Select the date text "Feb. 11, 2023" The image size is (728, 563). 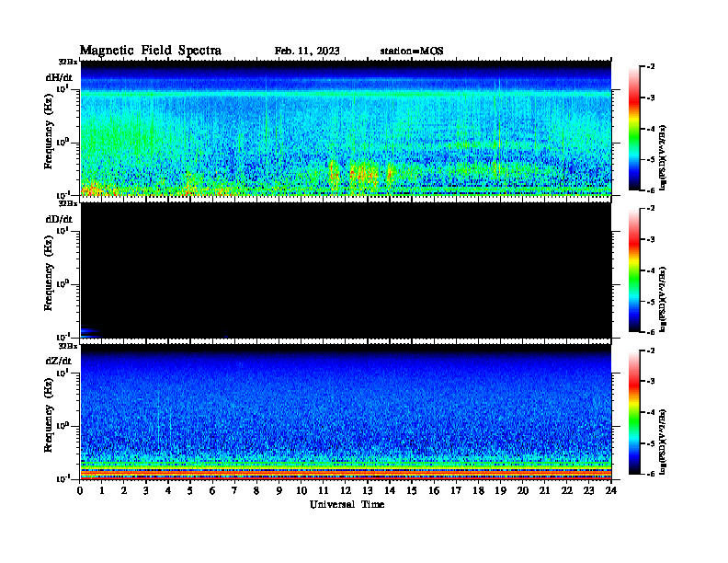[x=307, y=51]
